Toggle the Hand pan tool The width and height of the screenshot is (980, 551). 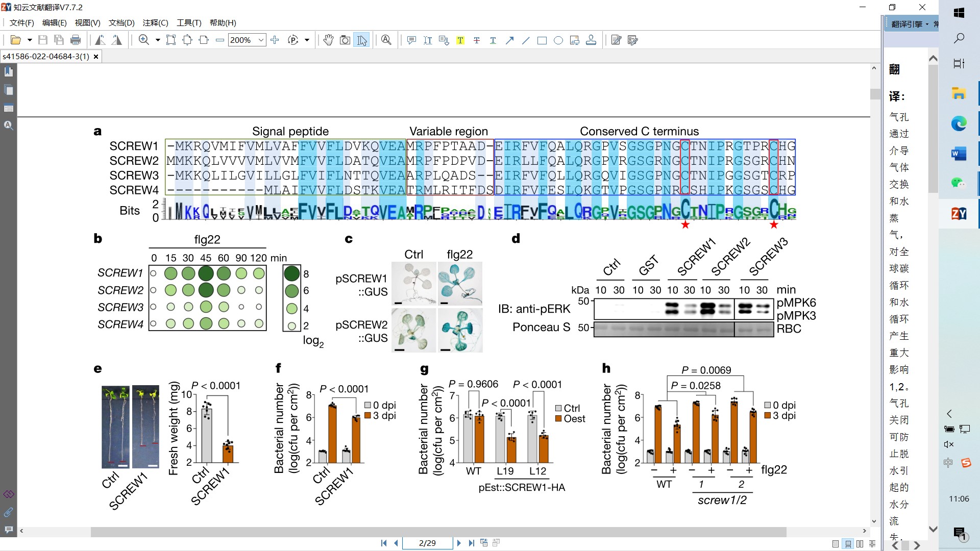coord(328,40)
